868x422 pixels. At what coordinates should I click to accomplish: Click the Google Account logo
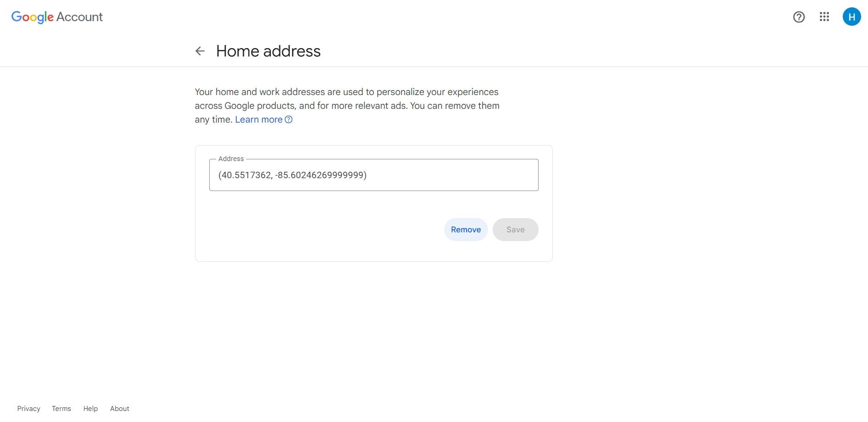[x=57, y=17]
